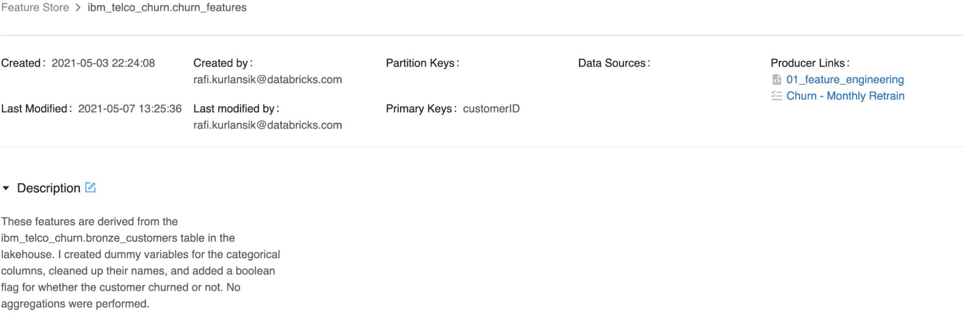The height and width of the screenshot is (318, 980).
Task: Open the Churn - Monthly Retrain job link
Action: click(x=845, y=96)
